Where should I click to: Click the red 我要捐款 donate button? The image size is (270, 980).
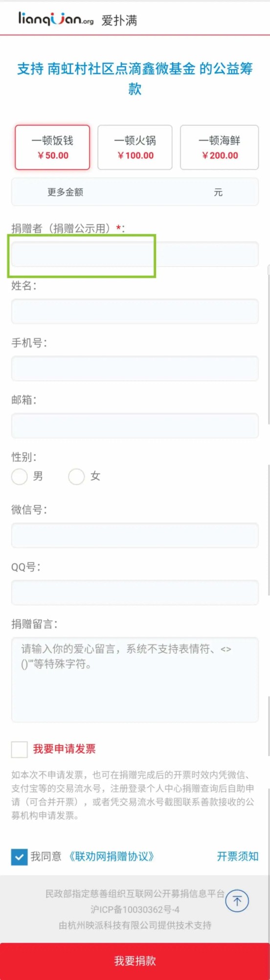tap(135, 961)
